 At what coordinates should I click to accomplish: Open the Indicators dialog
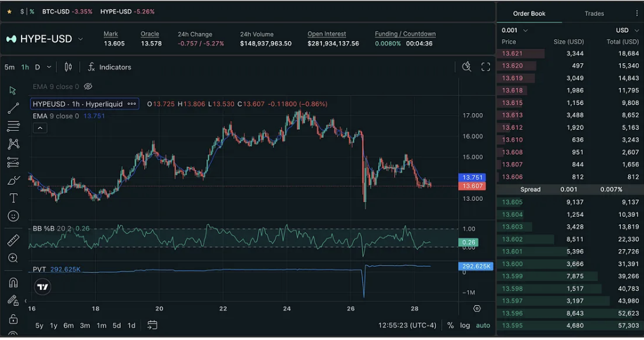(x=109, y=67)
